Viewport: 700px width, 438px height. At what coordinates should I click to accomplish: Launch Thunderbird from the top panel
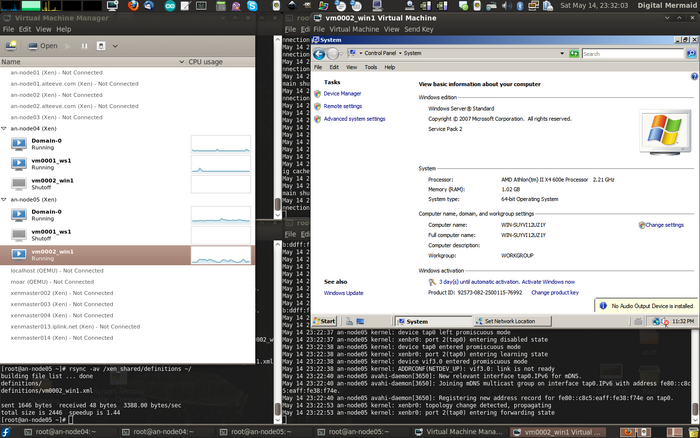pyautogui.click(x=149, y=5)
